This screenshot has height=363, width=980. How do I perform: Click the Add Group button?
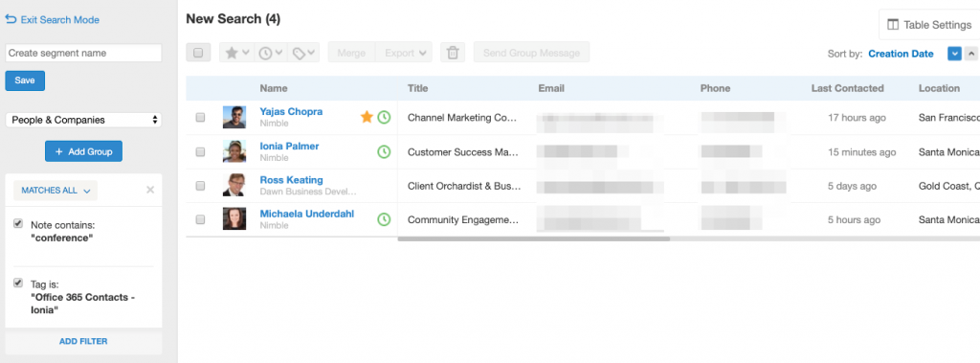[84, 151]
